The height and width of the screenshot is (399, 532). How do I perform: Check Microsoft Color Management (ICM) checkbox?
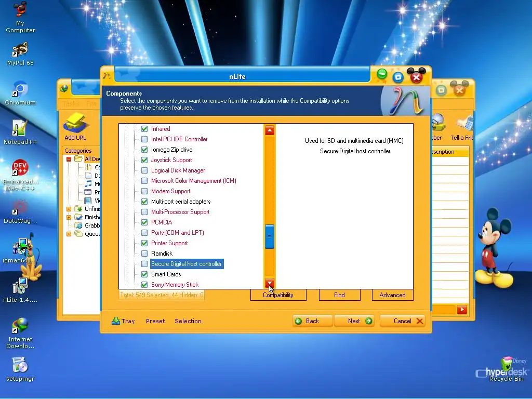pos(144,181)
